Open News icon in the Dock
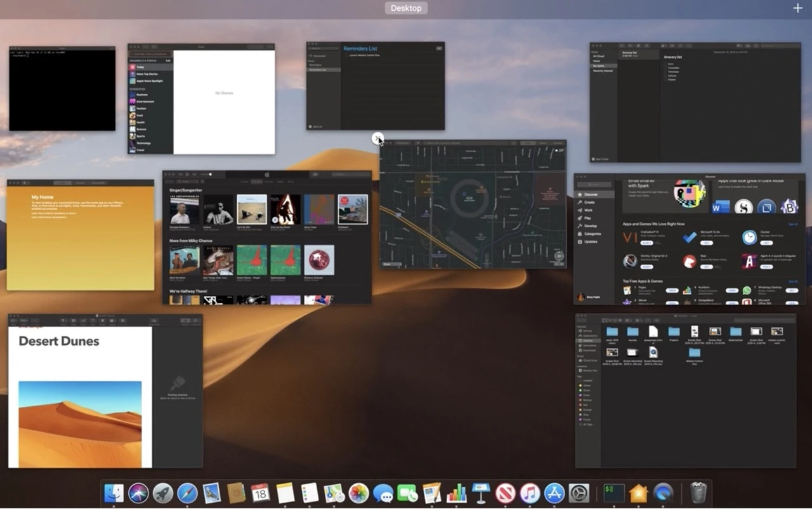Viewport: 812px width, 509px height. pyautogui.click(x=506, y=493)
